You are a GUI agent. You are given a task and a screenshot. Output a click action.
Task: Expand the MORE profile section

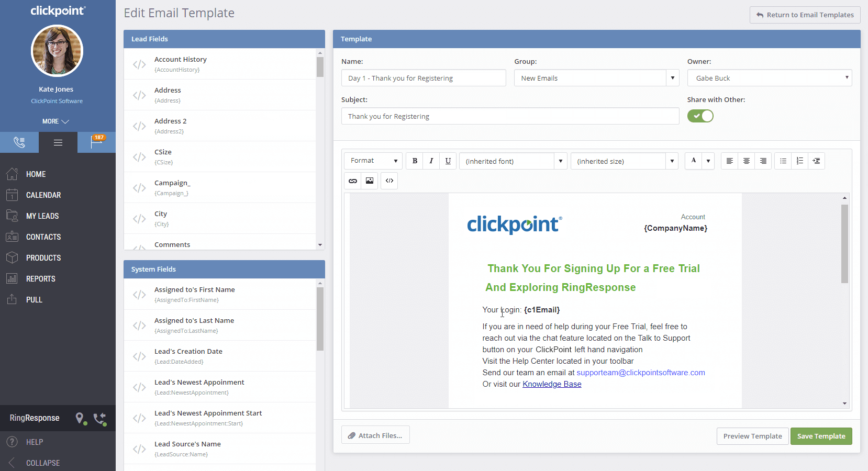point(55,121)
